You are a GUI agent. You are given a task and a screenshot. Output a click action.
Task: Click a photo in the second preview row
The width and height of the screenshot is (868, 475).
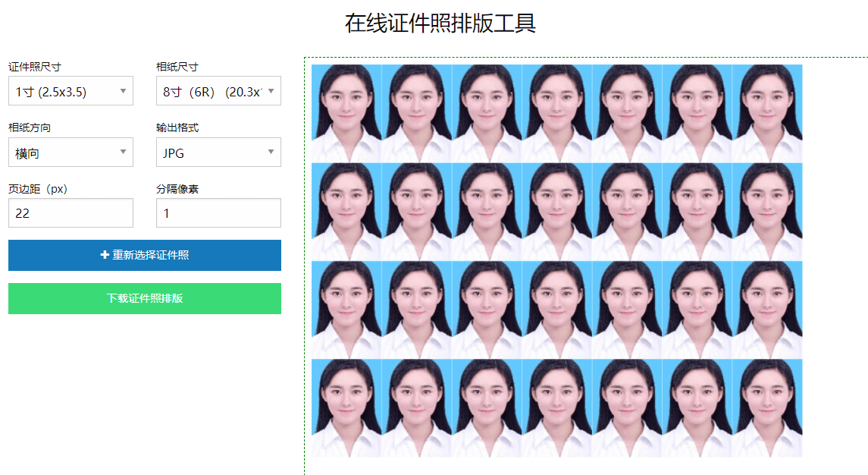click(417, 211)
